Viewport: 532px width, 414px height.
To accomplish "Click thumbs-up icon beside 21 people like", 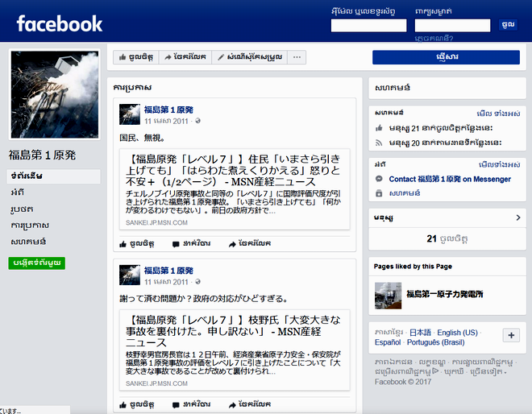I will tap(379, 128).
